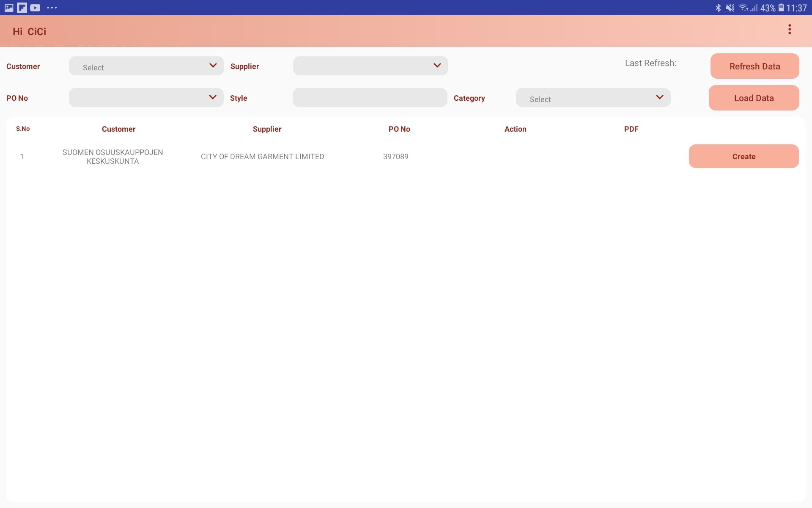The height and width of the screenshot is (508, 812).
Task: Click the Load Data button
Action: coord(754,98)
